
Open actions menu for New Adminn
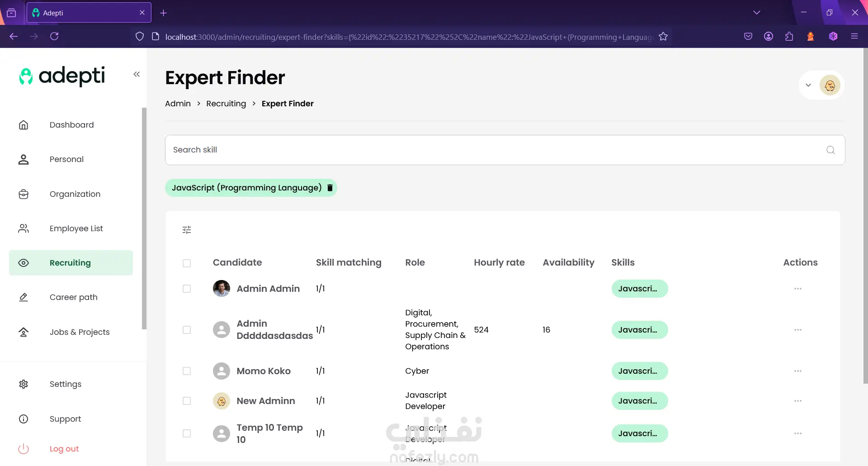click(798, 401)
